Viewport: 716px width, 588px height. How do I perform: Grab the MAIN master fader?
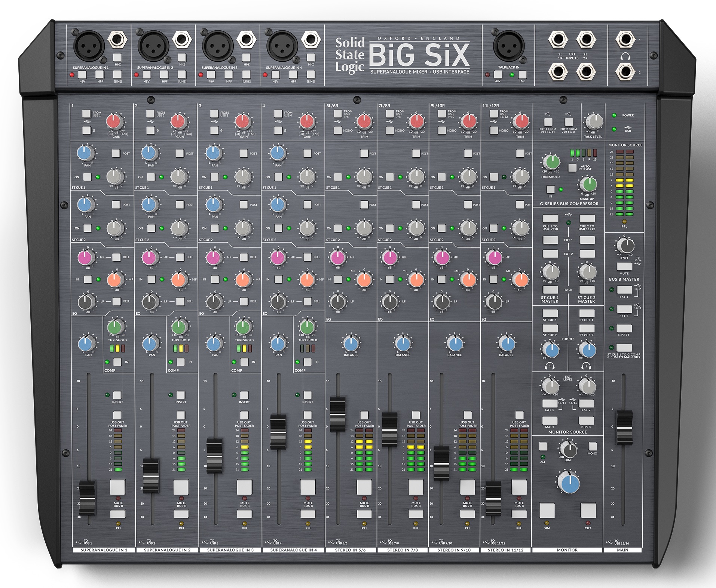coord(624,427)
